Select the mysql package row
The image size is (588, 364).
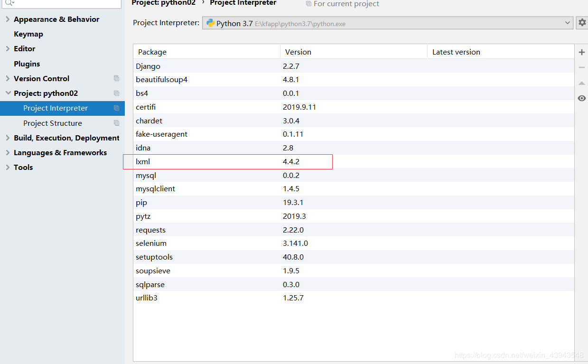pyautogui.click(x=354, y=175)
